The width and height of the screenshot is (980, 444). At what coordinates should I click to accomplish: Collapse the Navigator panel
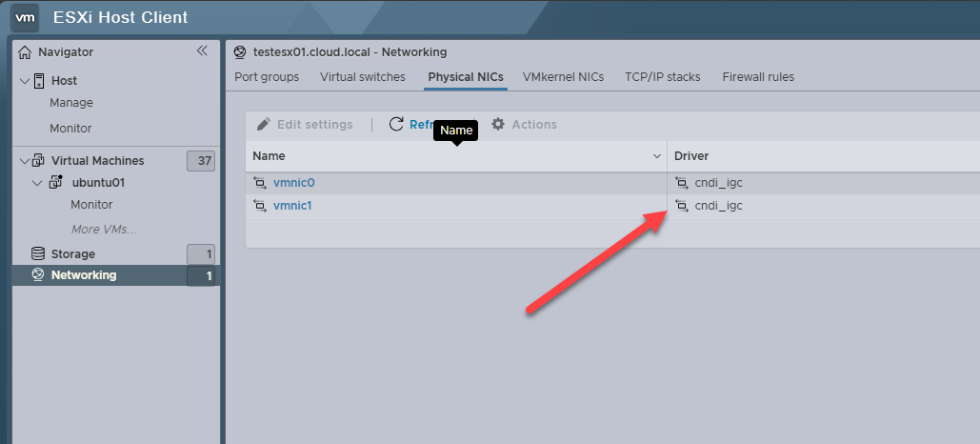coord(201,51)
